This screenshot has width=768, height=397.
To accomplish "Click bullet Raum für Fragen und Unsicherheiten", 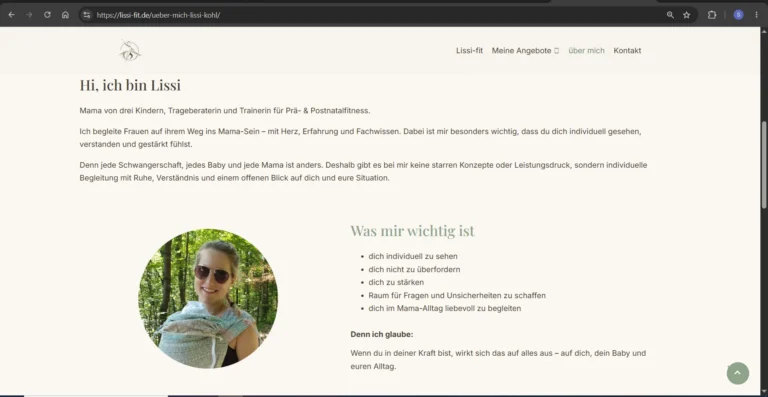I will pos(457,296).
